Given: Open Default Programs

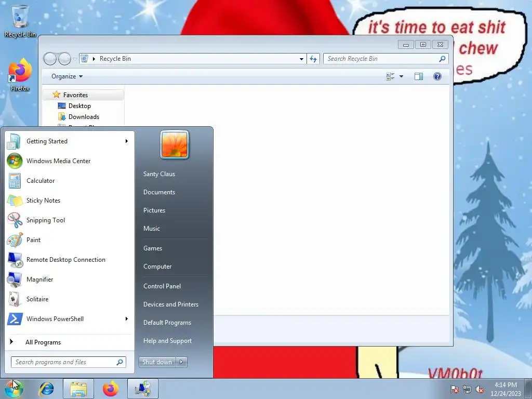Looking at the screenshot, I should (167, 323).
